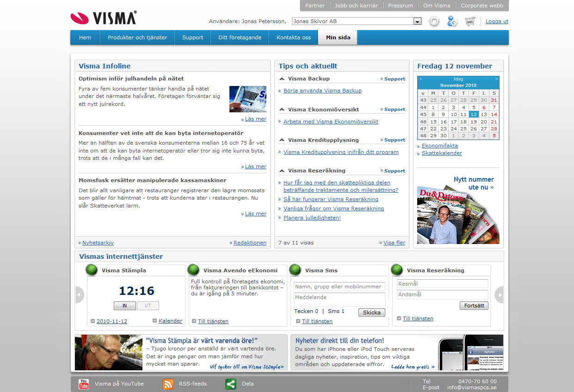Viewport: 574px width, 392px height.
Task: Go to Kontakta oss tab
Action: click(294, 37)
